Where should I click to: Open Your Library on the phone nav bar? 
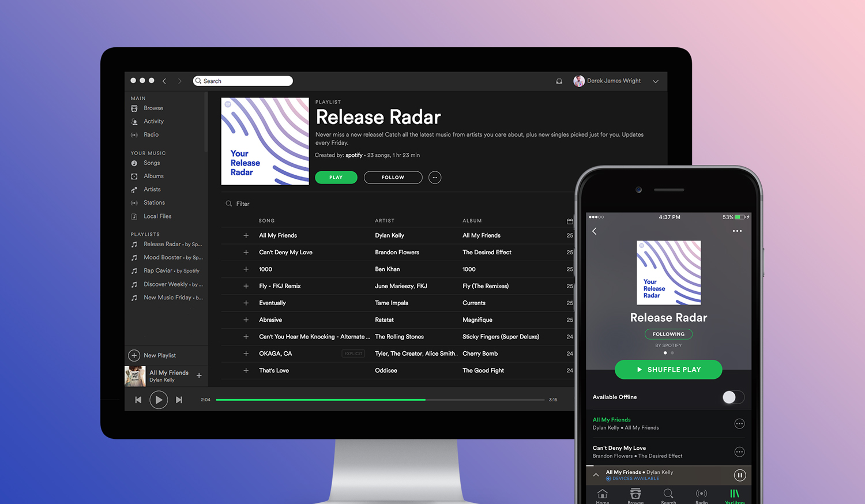point(734,495)
